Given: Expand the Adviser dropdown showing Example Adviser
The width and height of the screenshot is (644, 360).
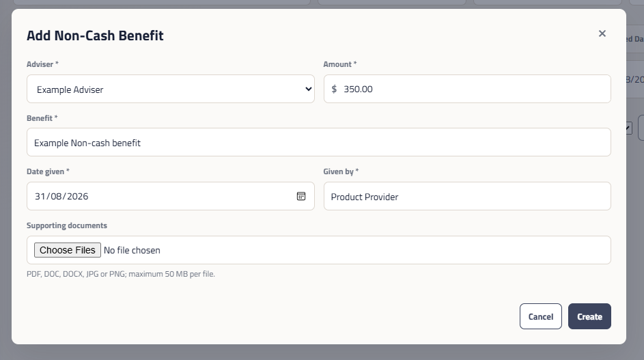Looking at the screenshot, I should pos(171,89).
